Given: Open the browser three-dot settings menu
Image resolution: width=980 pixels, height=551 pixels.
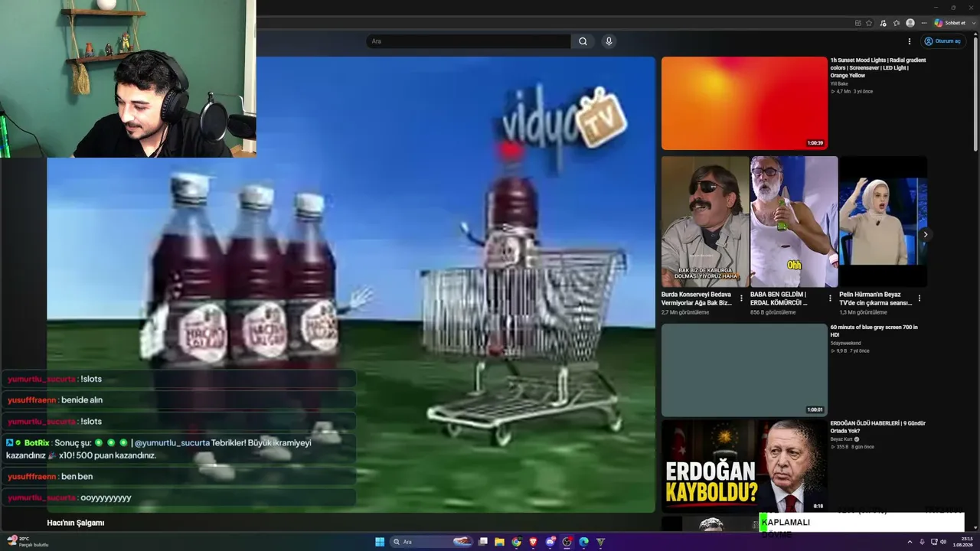Looking at the screenshot, I should pyautogui.click(x=924, y=23).
